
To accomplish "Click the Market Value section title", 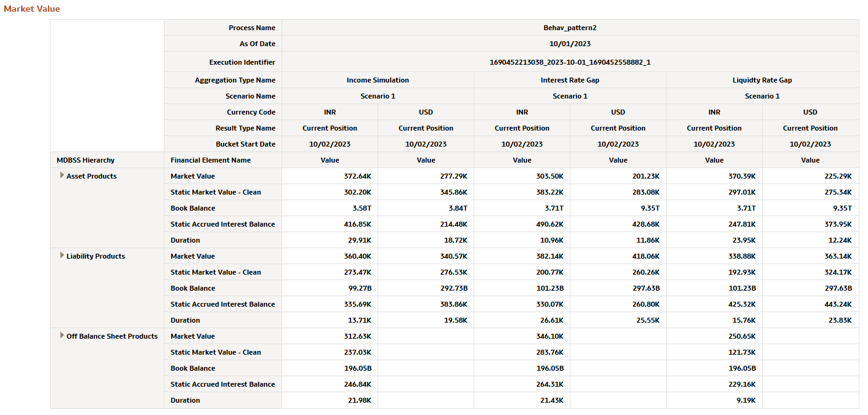I will tap(32, 9).
